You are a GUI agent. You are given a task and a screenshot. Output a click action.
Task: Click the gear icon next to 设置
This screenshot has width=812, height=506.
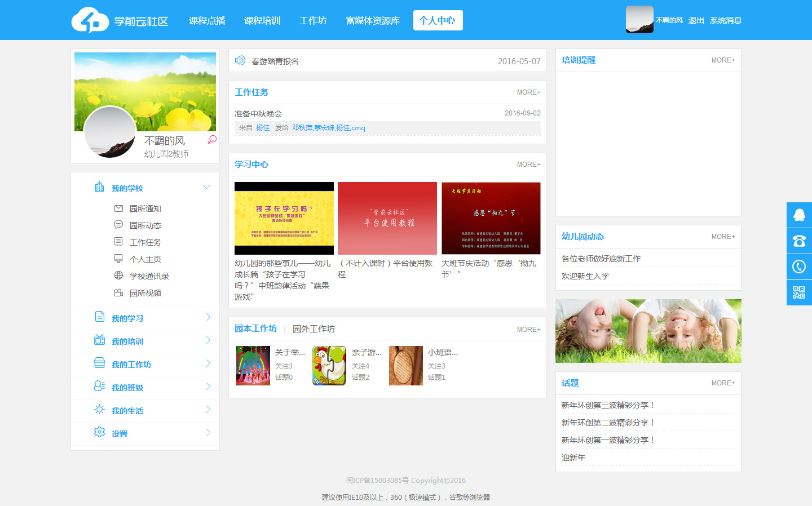100,432
